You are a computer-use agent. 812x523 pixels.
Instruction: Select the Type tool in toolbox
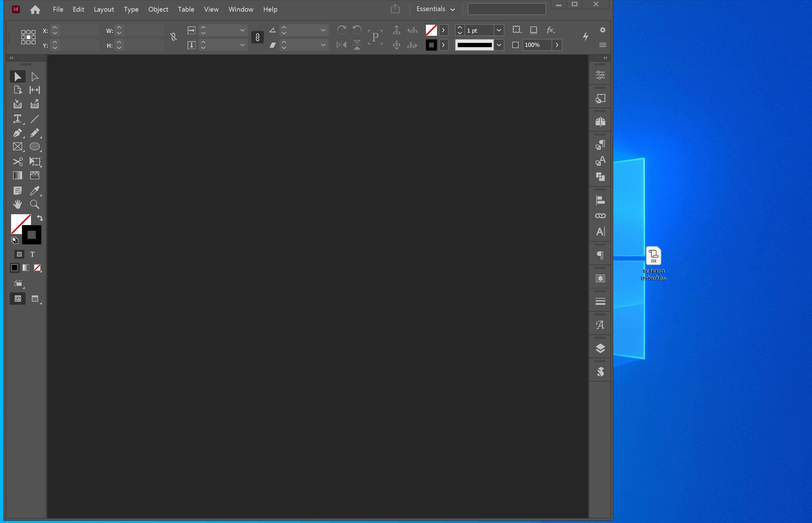pos(17,118)
